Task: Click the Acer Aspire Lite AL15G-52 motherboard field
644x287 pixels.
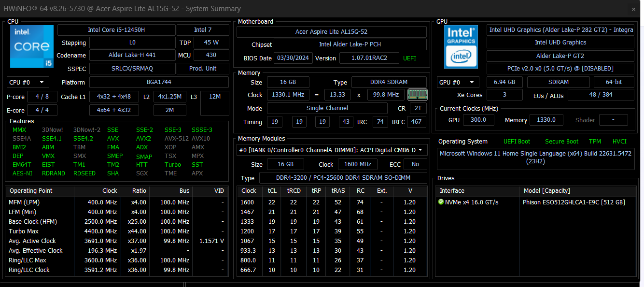Action: 331,32
